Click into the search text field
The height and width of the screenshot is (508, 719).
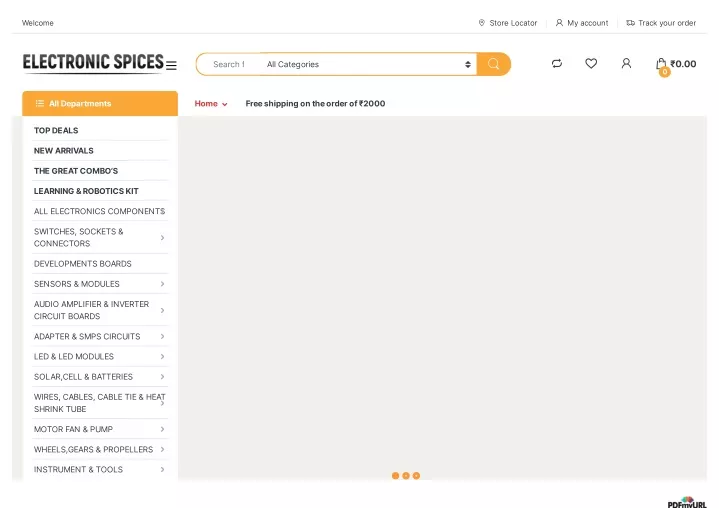tap(229, 64)
